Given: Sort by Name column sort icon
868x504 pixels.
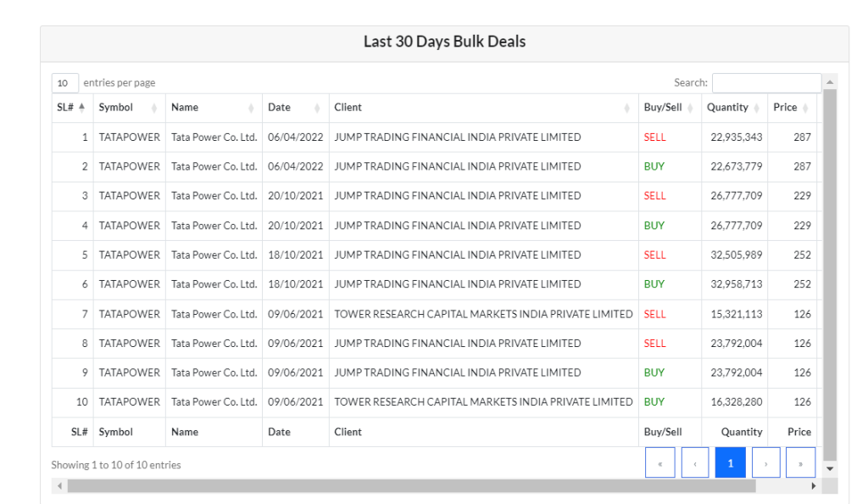Looking at the screenshot, I should (251, 108).
